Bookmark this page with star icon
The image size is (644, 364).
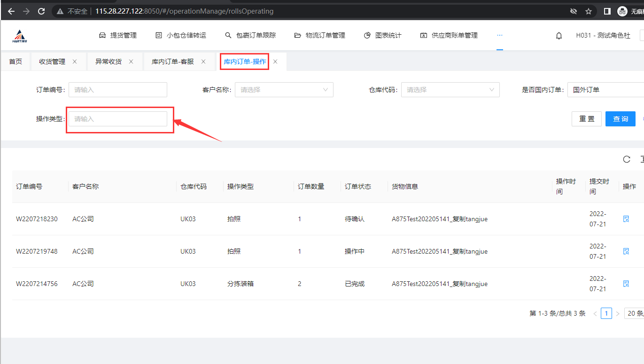(589, 11)
